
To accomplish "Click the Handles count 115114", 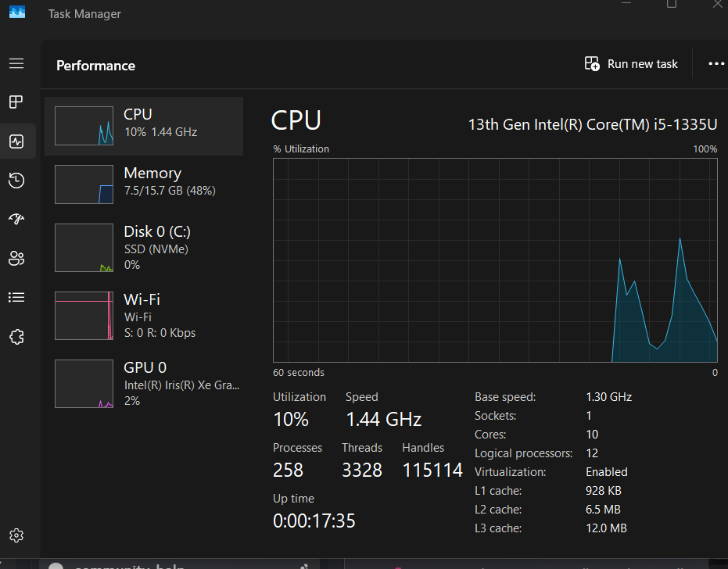I will coord(432,471).
